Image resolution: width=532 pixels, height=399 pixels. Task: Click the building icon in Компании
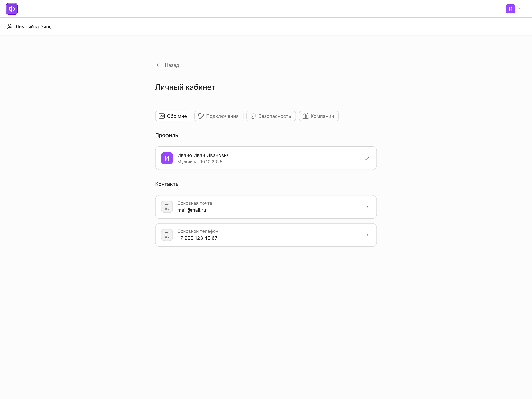point(305,116)
